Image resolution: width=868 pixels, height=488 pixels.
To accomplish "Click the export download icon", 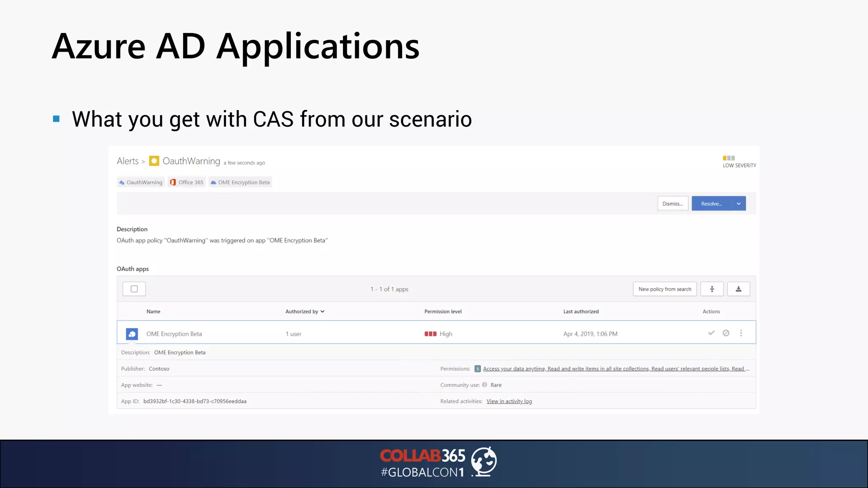I will (x=738, y=289).
